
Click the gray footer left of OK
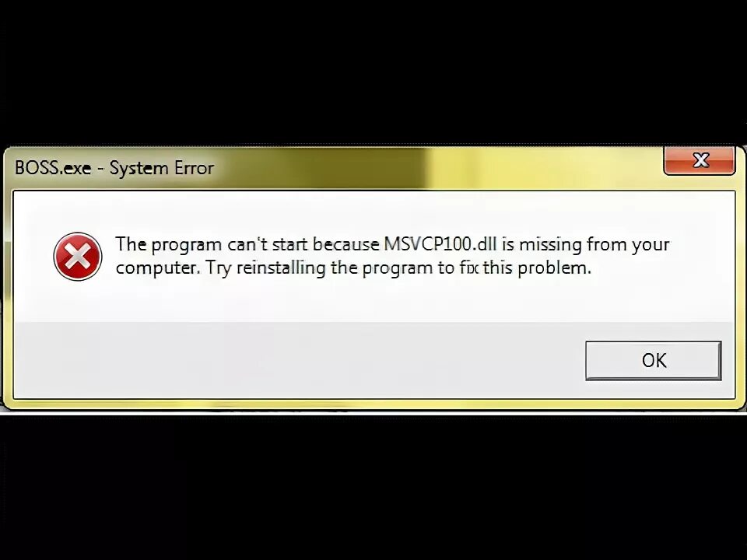tap(296, 360)
